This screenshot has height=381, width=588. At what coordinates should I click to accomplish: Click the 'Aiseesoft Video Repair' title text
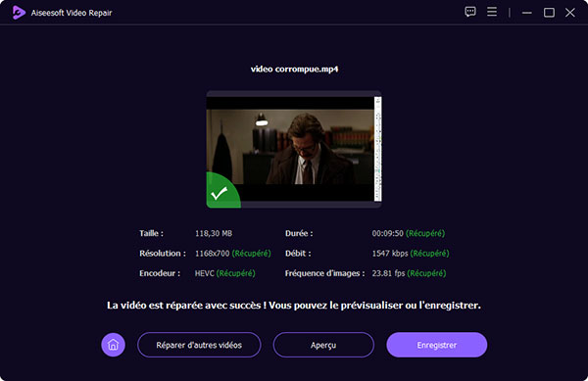pos(72,13)
